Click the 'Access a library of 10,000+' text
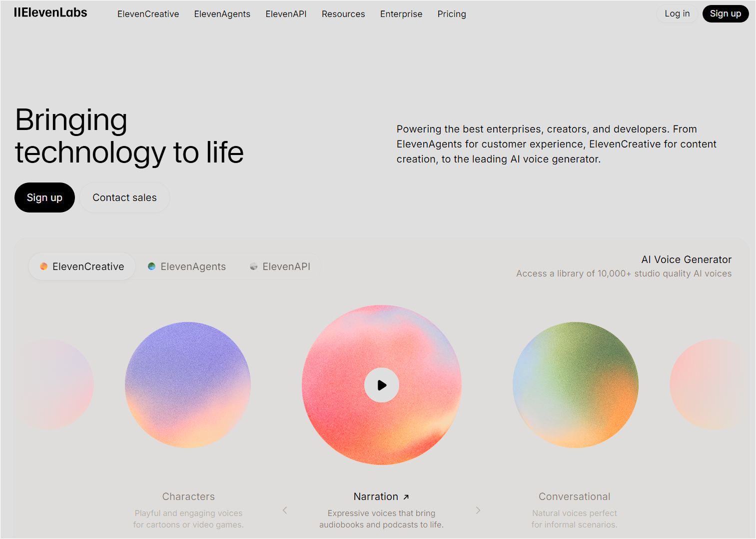This screenshot has width=756, height=539. click(x=624, y=273)
